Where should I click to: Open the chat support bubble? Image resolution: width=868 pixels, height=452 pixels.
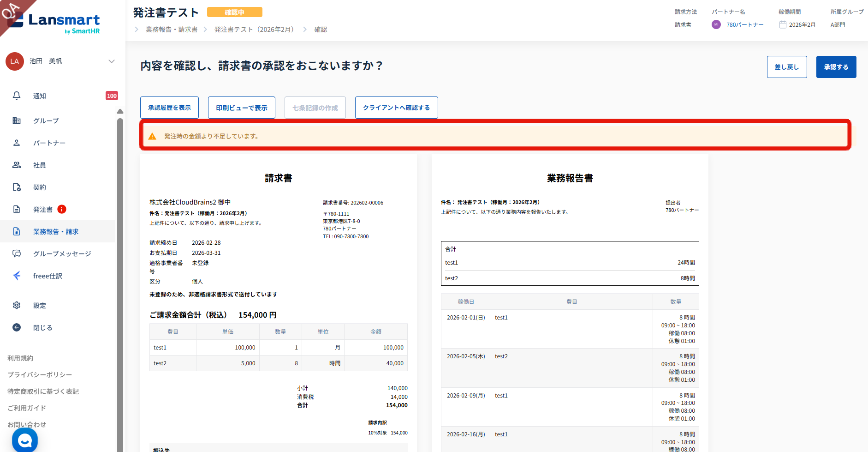pyautogui.click(x=25, y=440)
